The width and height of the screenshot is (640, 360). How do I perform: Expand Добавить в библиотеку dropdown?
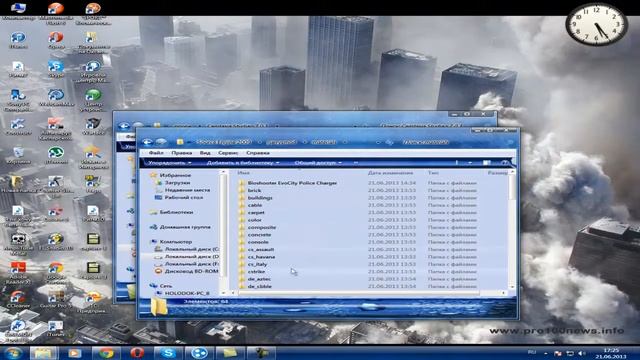click(x=243, y=163)
